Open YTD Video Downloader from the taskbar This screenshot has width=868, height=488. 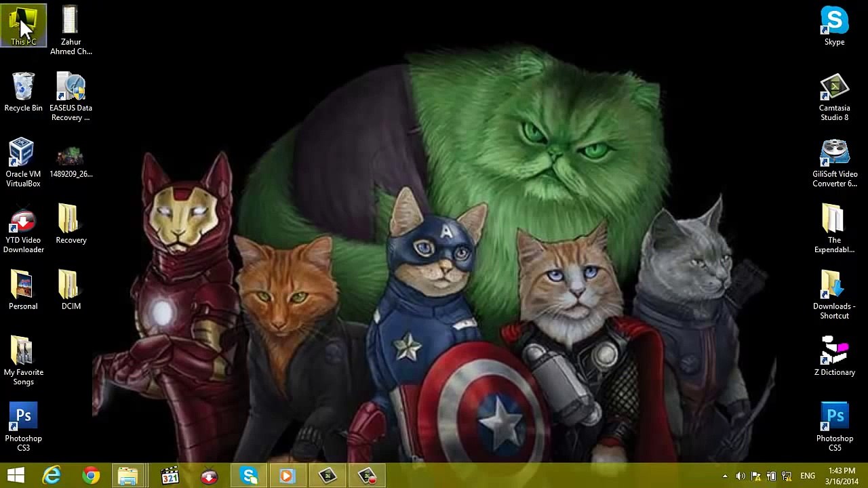click(209, 476)
